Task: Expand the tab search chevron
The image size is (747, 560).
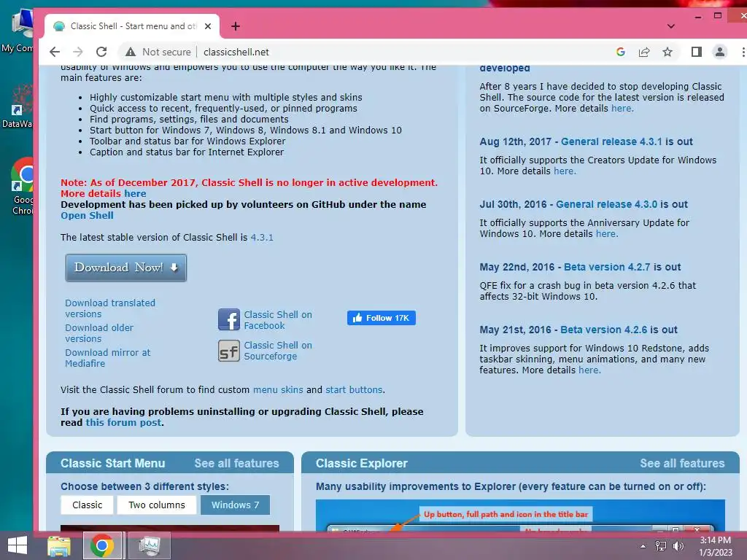Action: tap(671, 26)
